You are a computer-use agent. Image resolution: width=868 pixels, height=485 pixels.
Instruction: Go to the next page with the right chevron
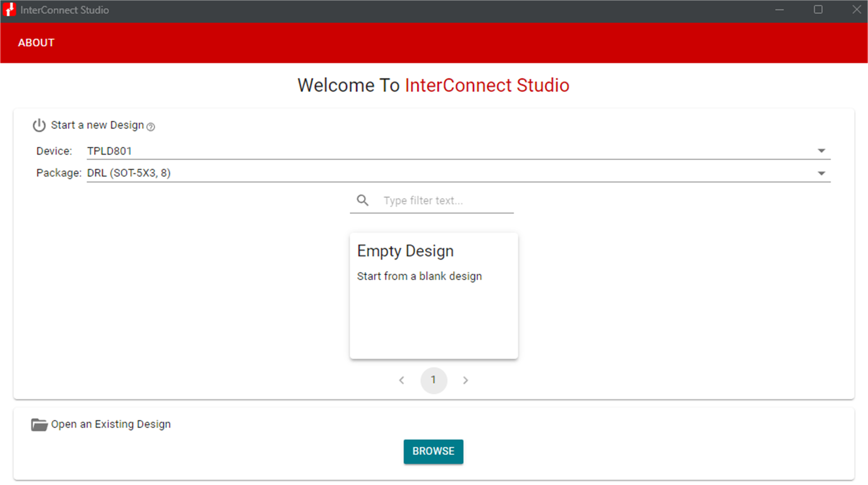pos(465,380)
